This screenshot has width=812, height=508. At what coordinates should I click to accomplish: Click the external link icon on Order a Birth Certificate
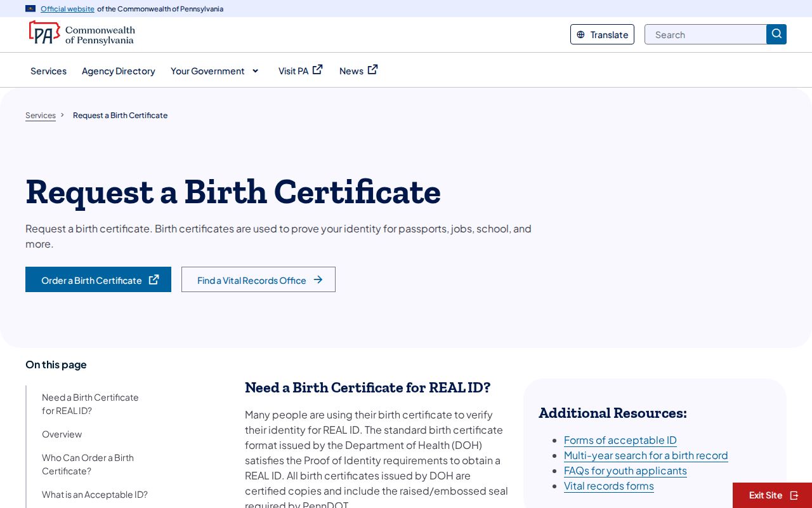click(x=154, y=279)
